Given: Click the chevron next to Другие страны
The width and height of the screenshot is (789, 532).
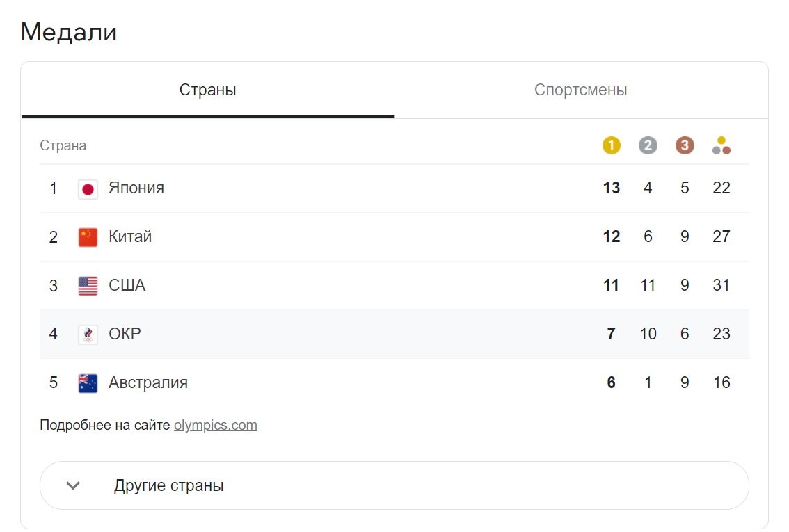Looking at the screenshot, I should [x=73, y=485].
